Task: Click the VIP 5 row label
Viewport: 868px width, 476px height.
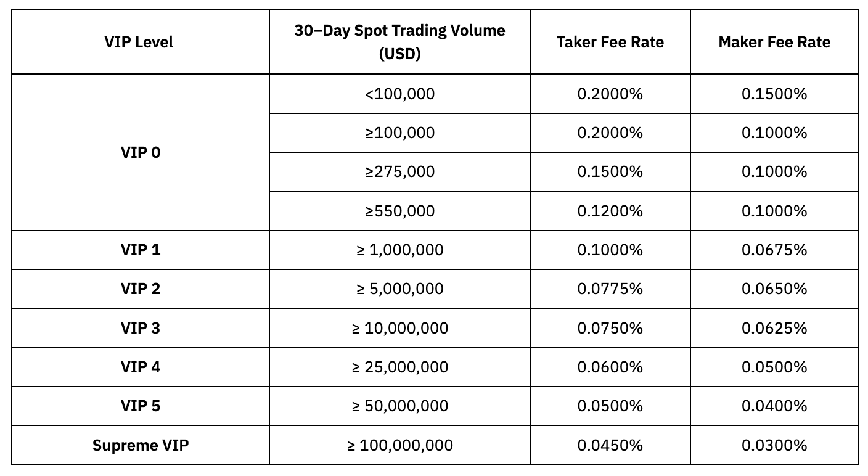Action: click(141, 406)
